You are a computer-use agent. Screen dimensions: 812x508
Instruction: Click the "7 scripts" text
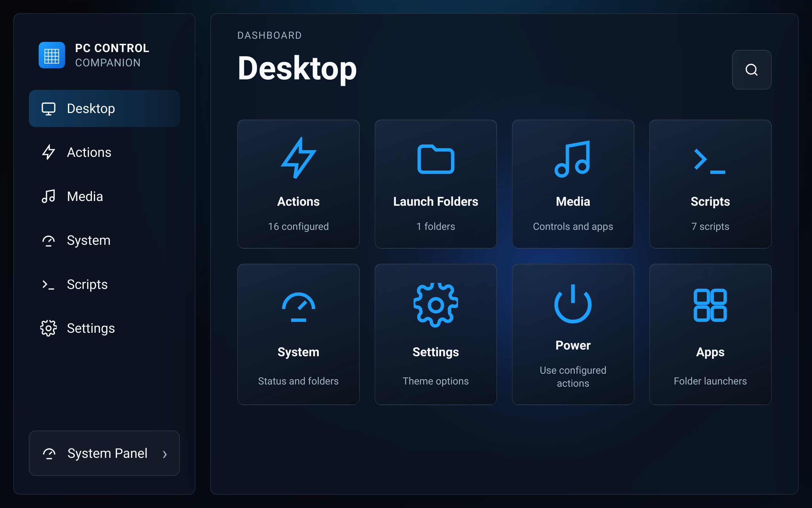(710, 226)
